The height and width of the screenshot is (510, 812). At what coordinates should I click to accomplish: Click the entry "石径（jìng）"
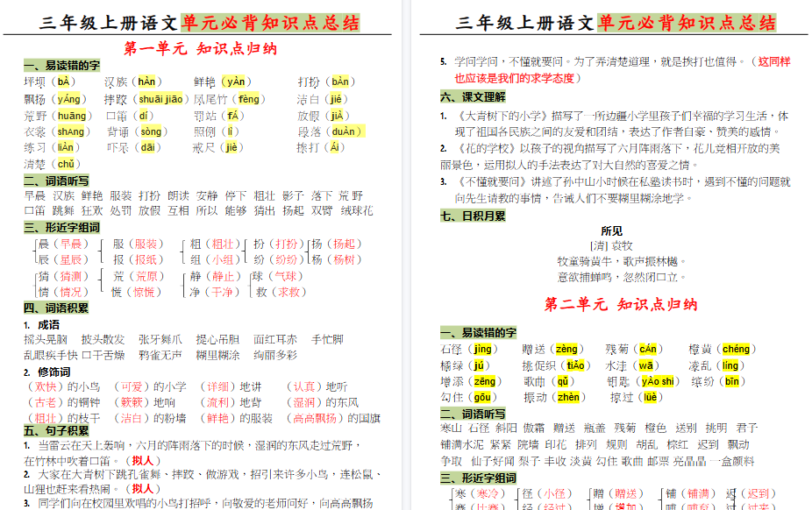(x=468, y=349)
